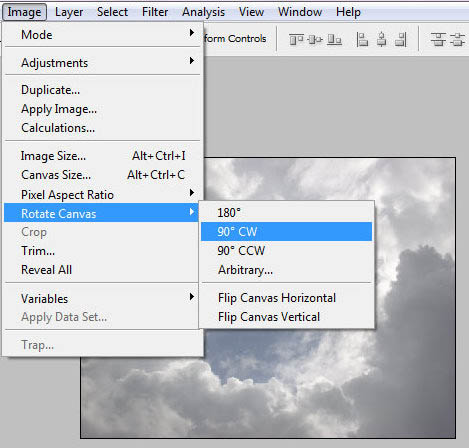Select Flip Canvas Horizontal

(x=287, y=298)
